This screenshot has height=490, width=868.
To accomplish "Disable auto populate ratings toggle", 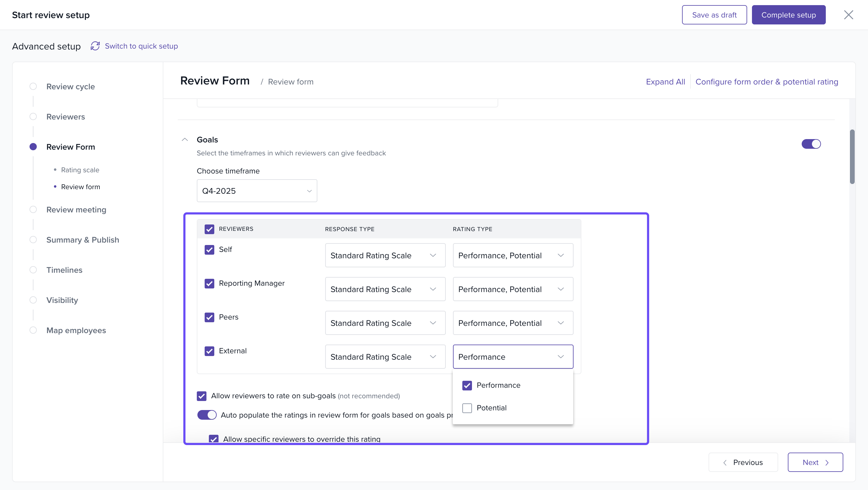I will pos(206,415).
